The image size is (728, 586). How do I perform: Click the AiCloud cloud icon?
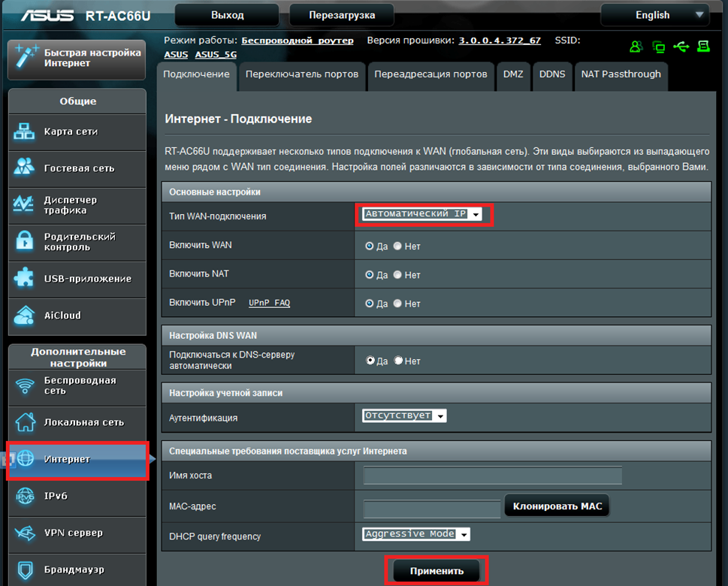[24, 315]
